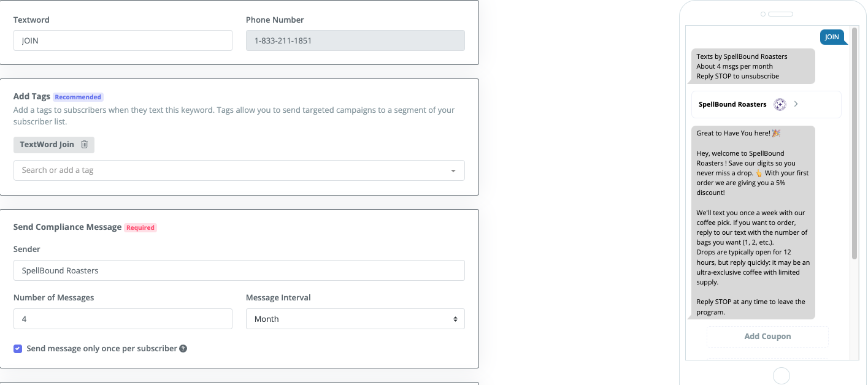Delete the TextWord Join tag via trash icon
Image resolution: width=868 pixels, height=385 pixels.
pyautogui.click(x=84, y=145)
